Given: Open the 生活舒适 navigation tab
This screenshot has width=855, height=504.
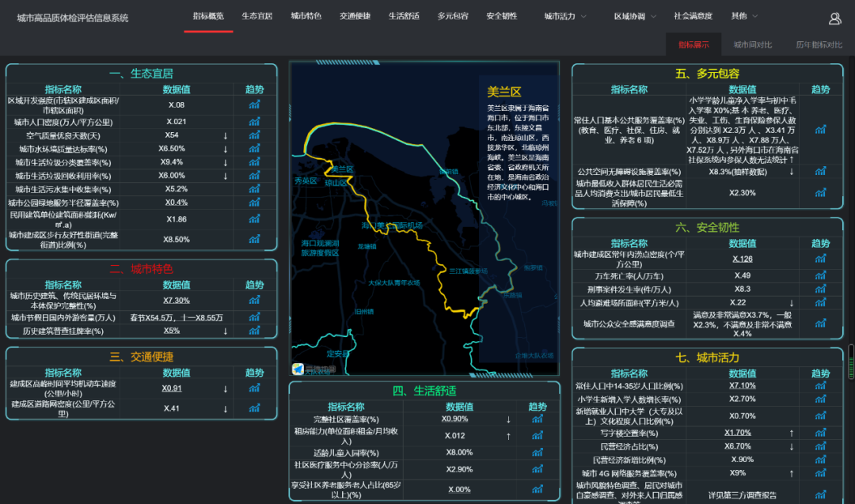Looking at the screenshot, I should pyautogui.click(x=404, y=17).
